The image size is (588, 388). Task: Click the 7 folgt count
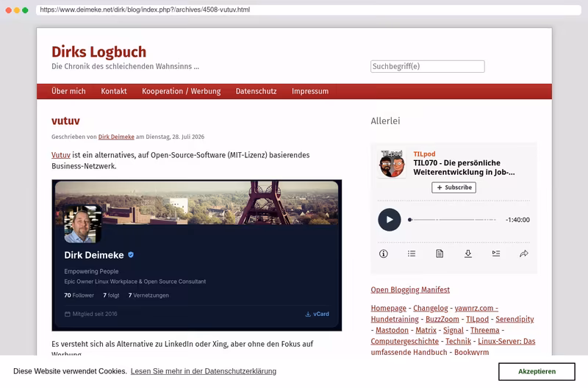[111, 295]
